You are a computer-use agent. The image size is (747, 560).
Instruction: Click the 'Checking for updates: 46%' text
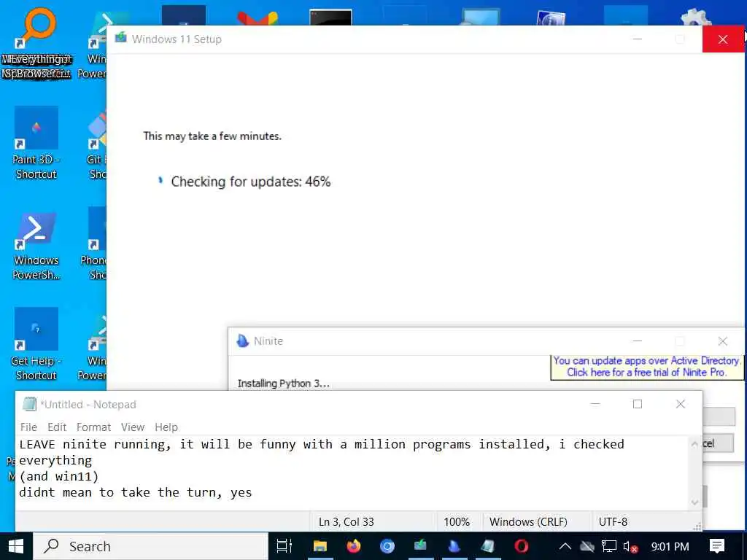(x=251, y=182)
